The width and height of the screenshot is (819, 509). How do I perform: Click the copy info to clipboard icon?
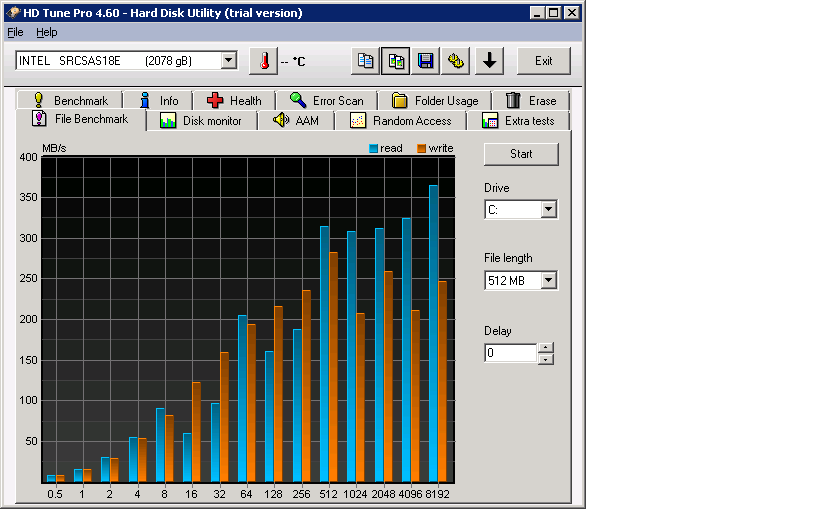pos(366,61)
